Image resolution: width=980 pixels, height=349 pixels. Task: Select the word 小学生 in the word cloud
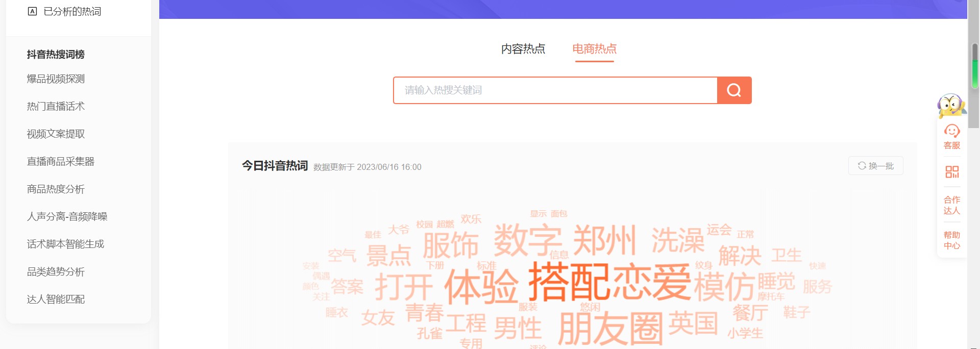click(x=745, y=333)
